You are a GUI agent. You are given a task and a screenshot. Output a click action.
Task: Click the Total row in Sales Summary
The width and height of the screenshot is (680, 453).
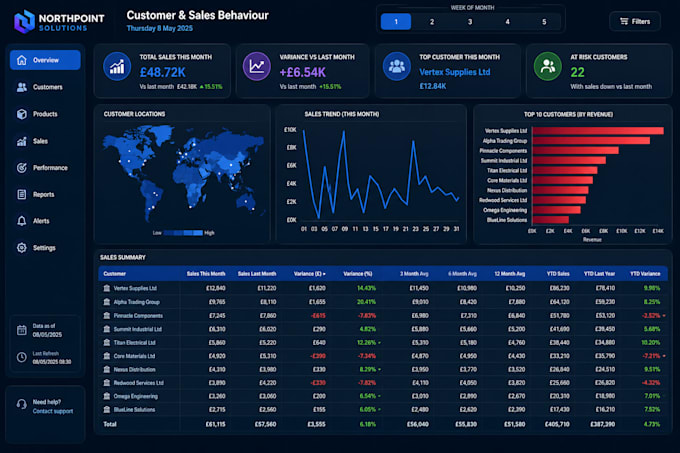(383, 424)
